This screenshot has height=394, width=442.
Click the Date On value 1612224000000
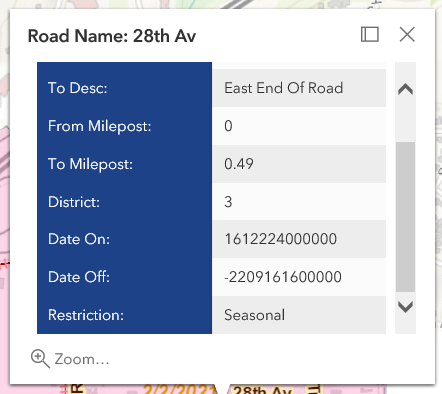click(x=281, y=239)
